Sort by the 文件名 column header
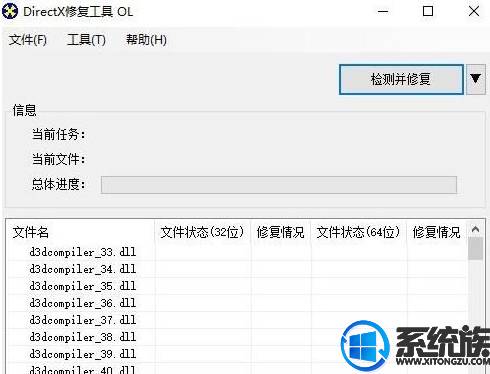Screen dimensions: 490x374 (80, 232)
